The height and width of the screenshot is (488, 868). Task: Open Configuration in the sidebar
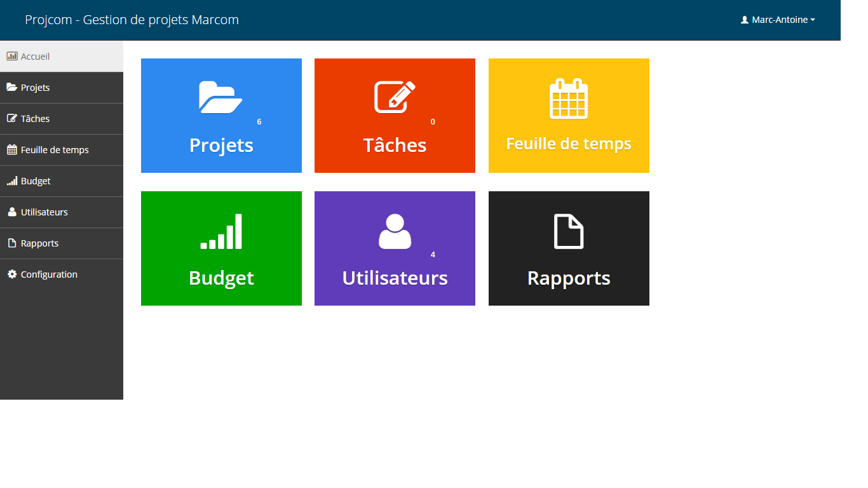tap(62, 274)
